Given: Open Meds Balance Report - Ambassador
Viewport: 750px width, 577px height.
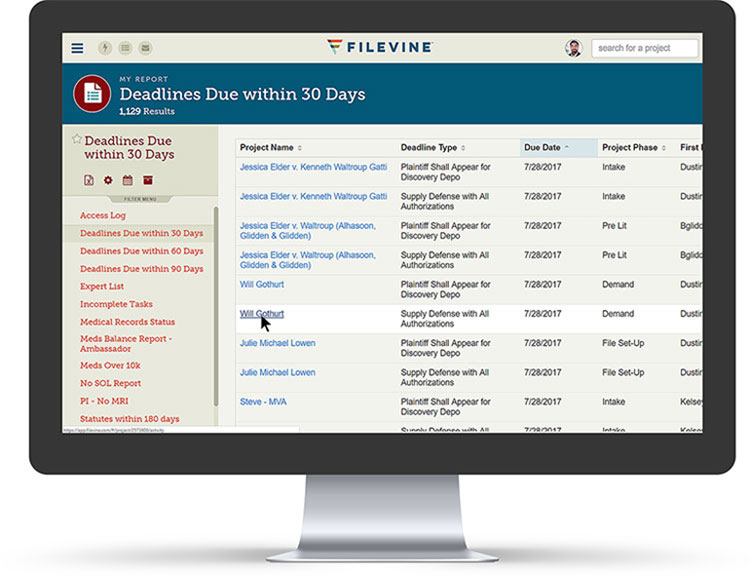Looking at the screenshot, I should pyautogui.click(x=126, y=344).
